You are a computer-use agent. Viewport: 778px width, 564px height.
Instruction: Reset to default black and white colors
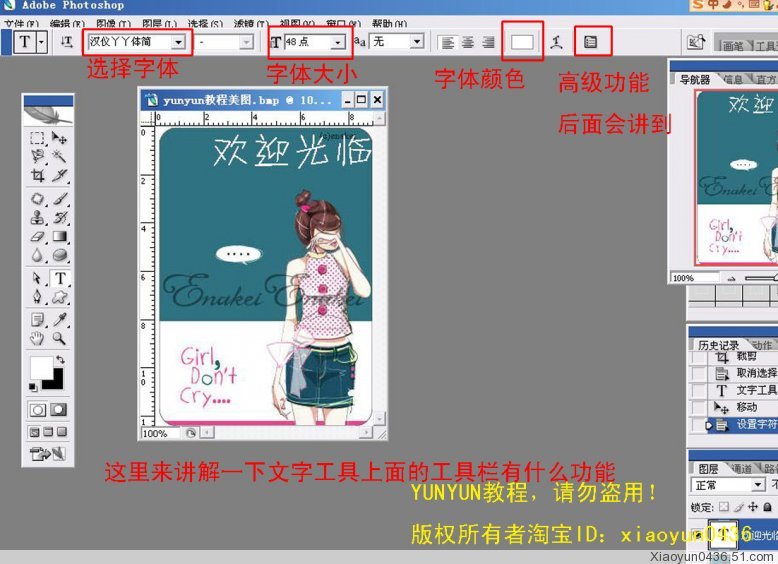[x=33, y=387]
